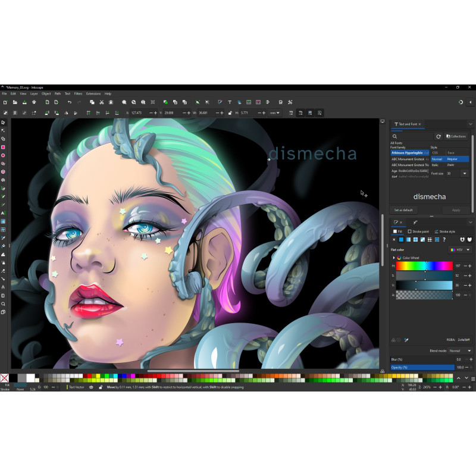Image resolution: width=476 pixels, height=476 pixels.
Task: Pick the color eyedropper near RGBA
Action: click(x=406, y=340)
